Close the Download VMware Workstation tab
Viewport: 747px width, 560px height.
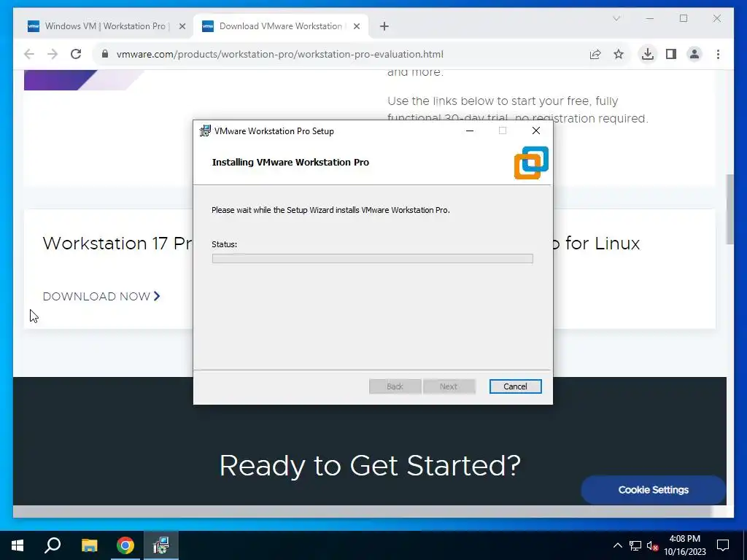[x=356, y=26]
